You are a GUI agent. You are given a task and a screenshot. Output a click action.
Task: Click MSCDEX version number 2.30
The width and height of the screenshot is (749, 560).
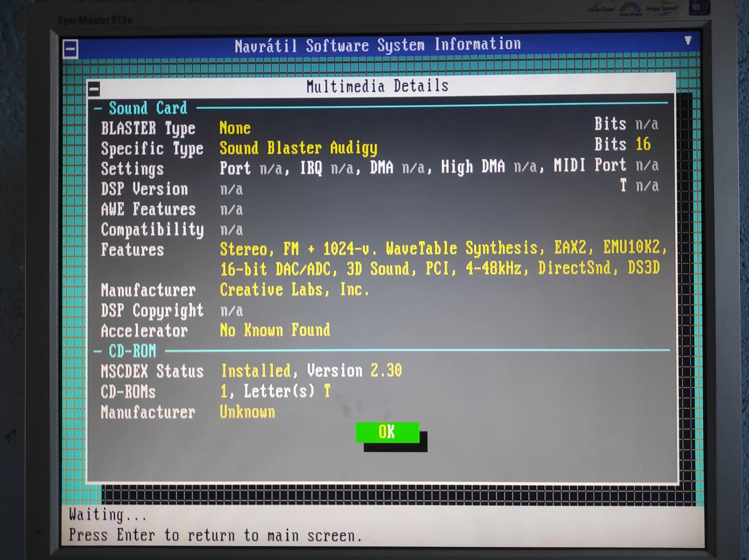pos(386,370)
